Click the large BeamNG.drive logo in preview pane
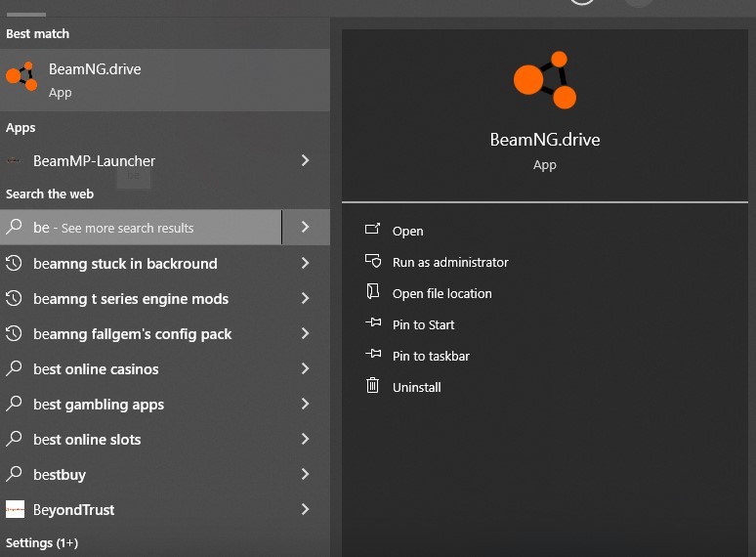Viewport: 756px width, 557px height. tap(544, 80)
